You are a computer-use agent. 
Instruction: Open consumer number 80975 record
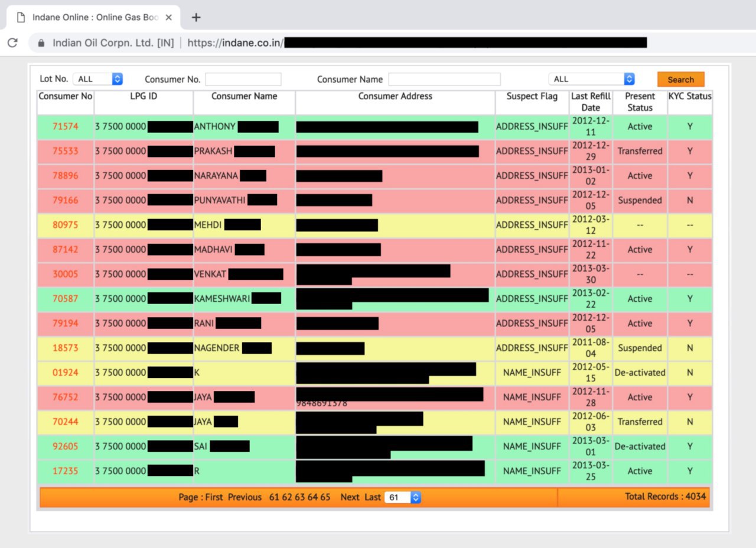point(65,225)
